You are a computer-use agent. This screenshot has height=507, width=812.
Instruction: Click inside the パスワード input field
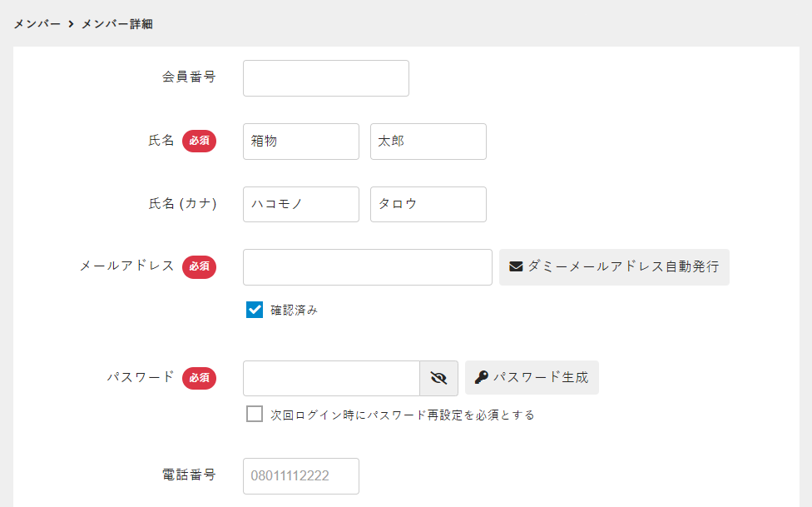click(x=331, y=378)
